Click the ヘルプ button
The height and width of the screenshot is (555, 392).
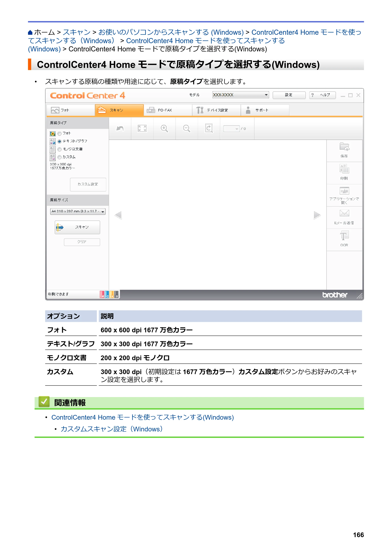point(322,95)
